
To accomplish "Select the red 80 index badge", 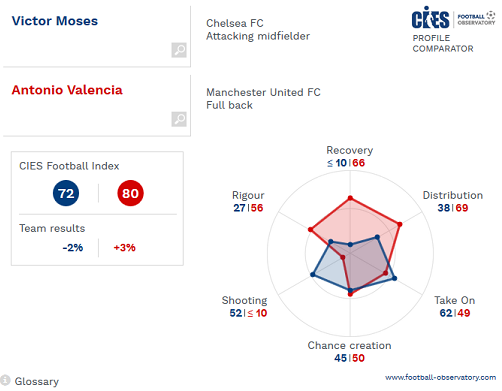I will [130, 193].
